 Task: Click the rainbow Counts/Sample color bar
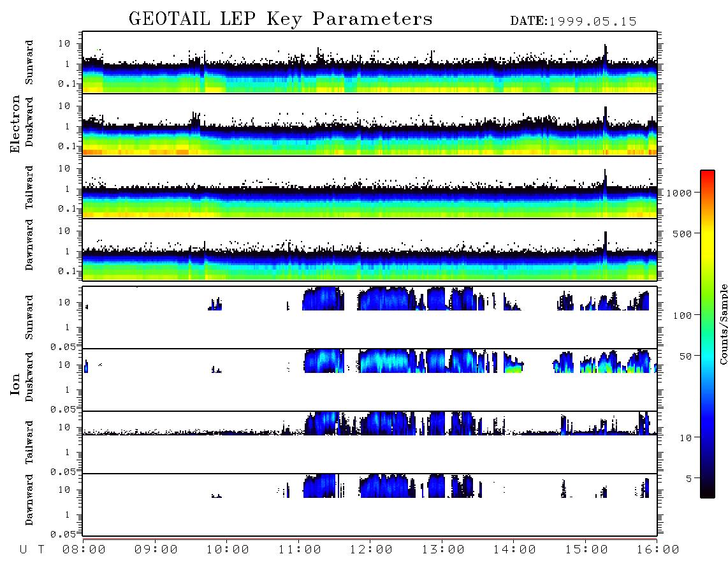(x=708, y=335)
